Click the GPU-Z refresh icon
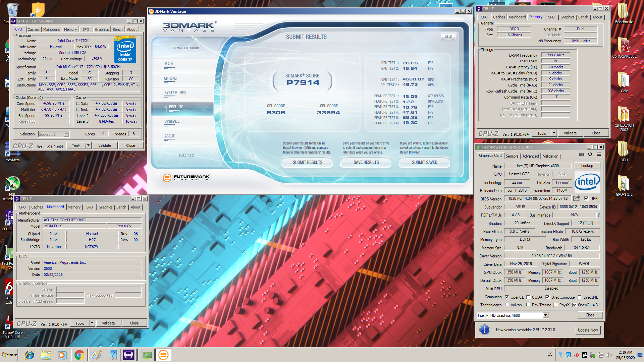 tap(590, 155)
